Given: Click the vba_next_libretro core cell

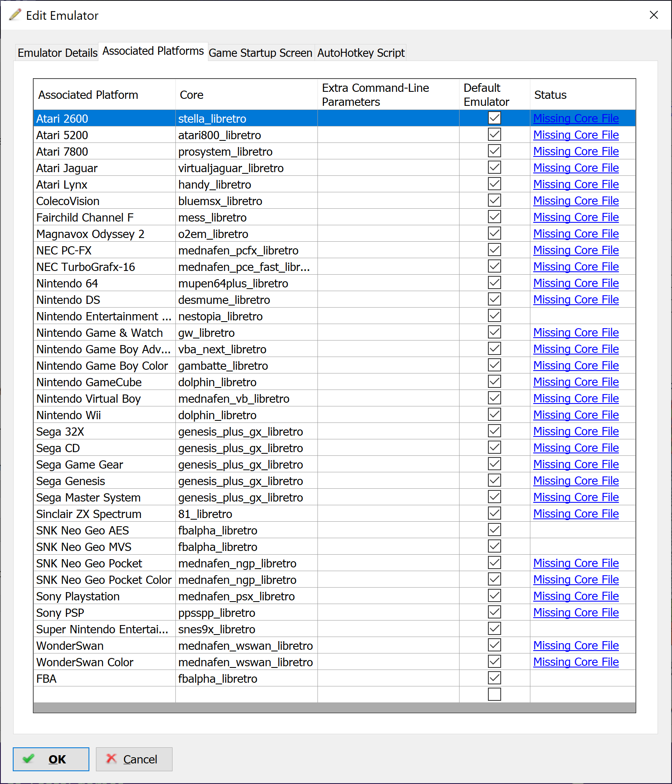Looking at the screenshot, I should tap(247, 349).
